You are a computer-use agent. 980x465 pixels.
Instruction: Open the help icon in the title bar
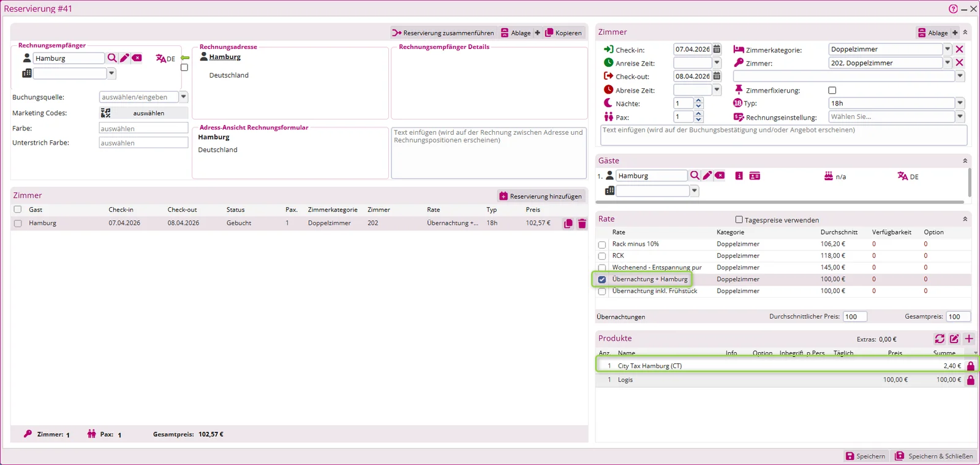[x=953, y=9]
